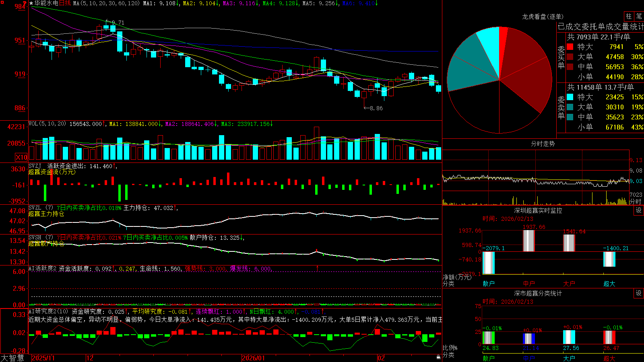Open 设 settings for 深圳超赢实时监控
This screenshot has width=644, height=362.
[x=639, y=210]
